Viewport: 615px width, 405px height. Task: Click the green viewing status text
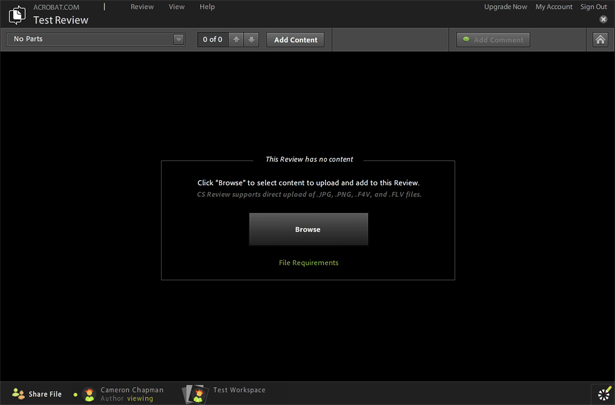[140, 398]
